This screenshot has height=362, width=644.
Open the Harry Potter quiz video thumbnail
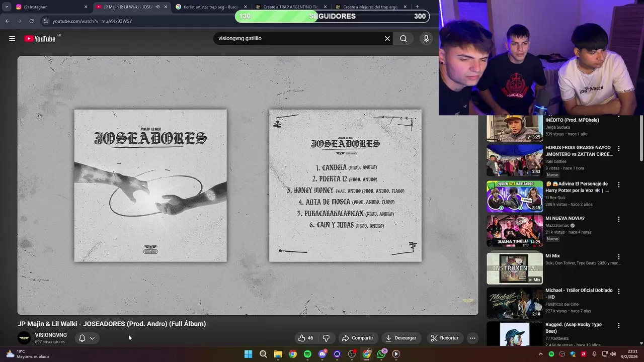tap(515, 197)
